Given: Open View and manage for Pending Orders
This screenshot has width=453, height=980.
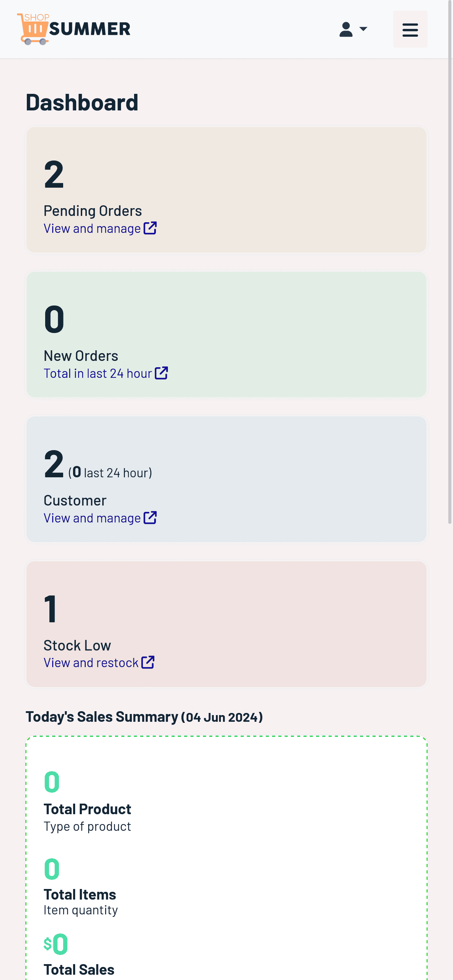Looking at the screenshot, I should pos(92,228).
